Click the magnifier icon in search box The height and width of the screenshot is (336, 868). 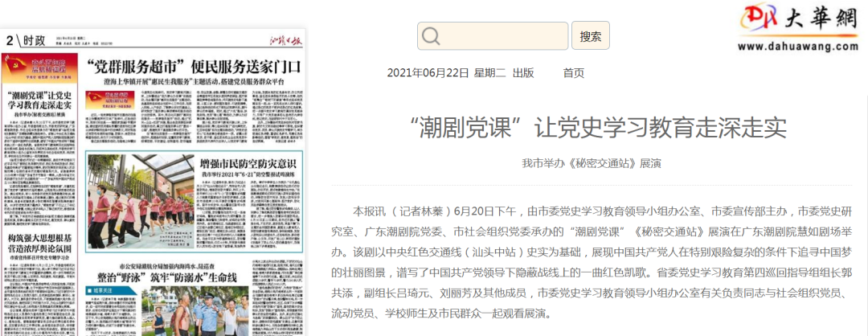[430, 36]
